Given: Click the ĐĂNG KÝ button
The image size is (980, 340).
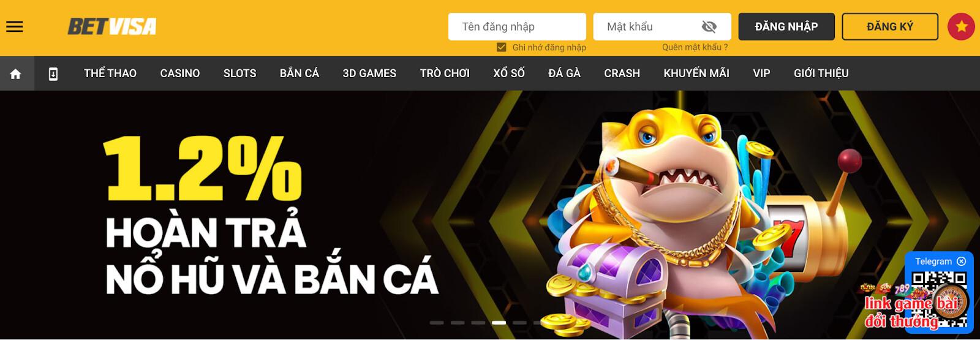Looking at the screenshot, I should 890,27.
